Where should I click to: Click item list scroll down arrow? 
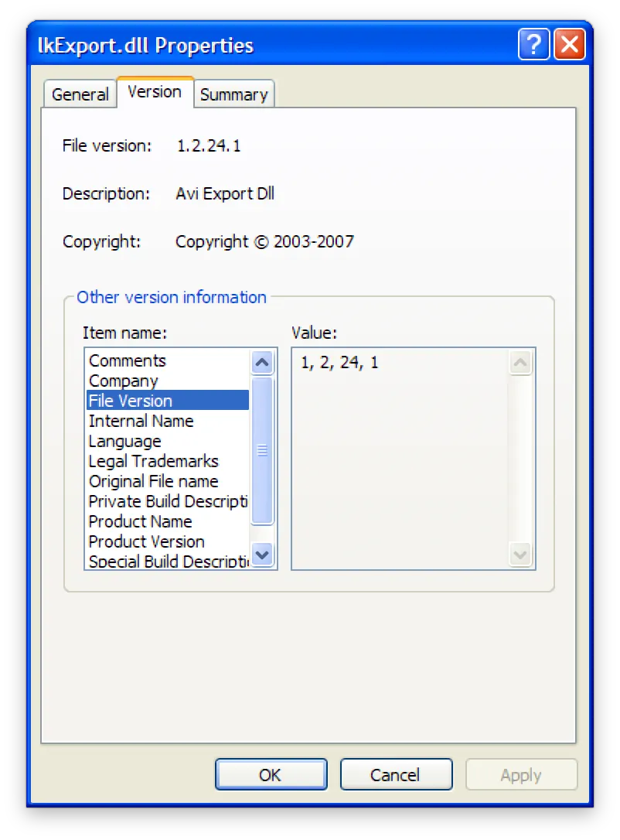(262, 554)
